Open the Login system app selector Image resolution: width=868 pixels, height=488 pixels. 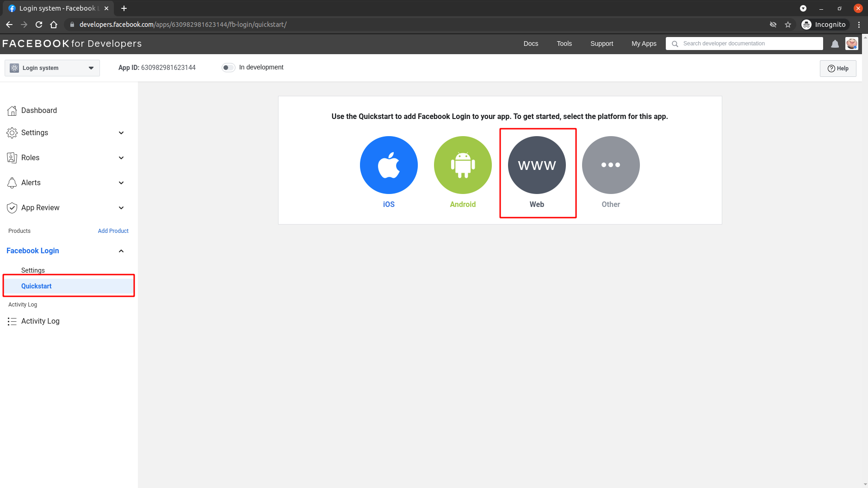tap(51, 68)
